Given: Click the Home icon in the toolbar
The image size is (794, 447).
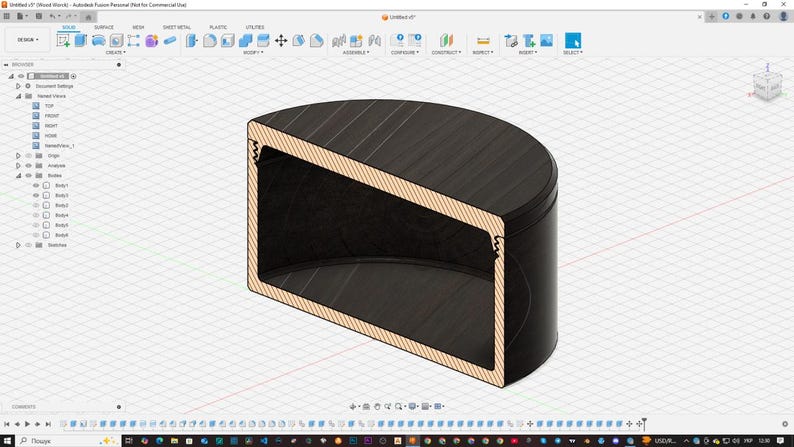Looking at the screenshot, I should [88, 17].
